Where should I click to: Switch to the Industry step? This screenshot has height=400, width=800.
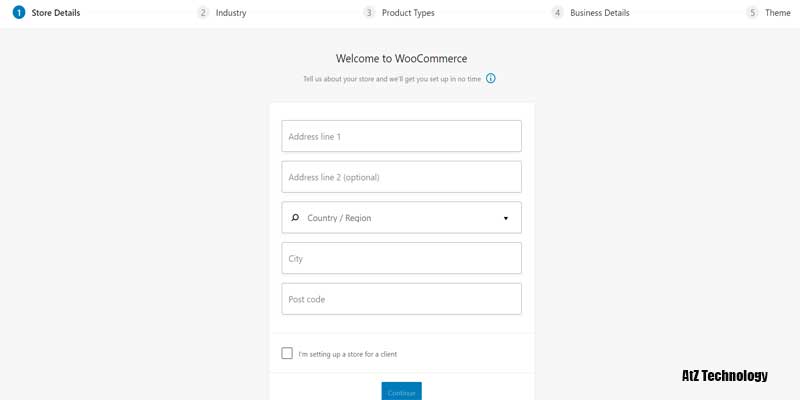(x=231, y=13)
